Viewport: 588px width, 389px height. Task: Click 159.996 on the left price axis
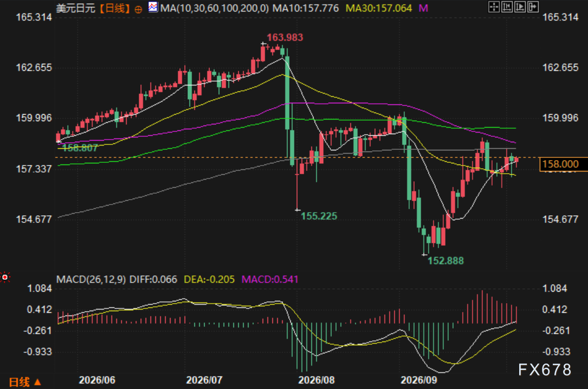[34, 118]
